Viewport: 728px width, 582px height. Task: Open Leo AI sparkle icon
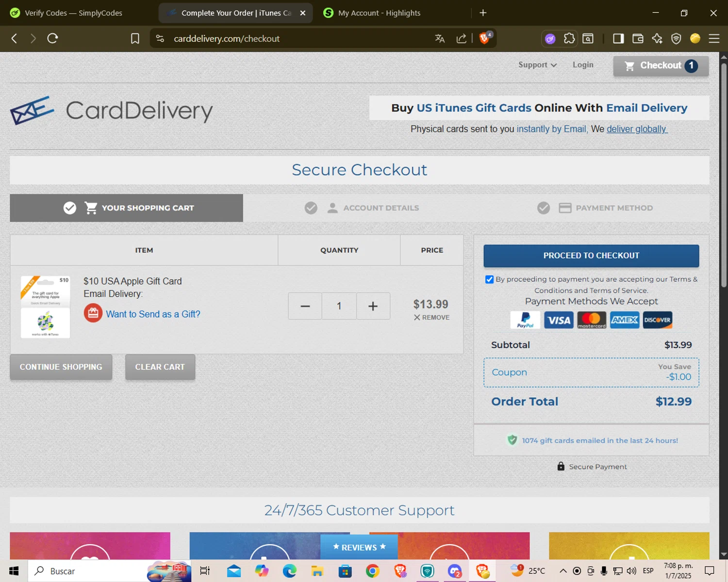657,38
